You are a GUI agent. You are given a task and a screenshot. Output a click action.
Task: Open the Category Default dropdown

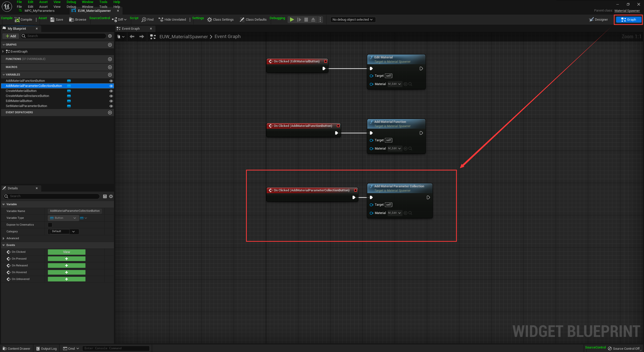(73, 231)
